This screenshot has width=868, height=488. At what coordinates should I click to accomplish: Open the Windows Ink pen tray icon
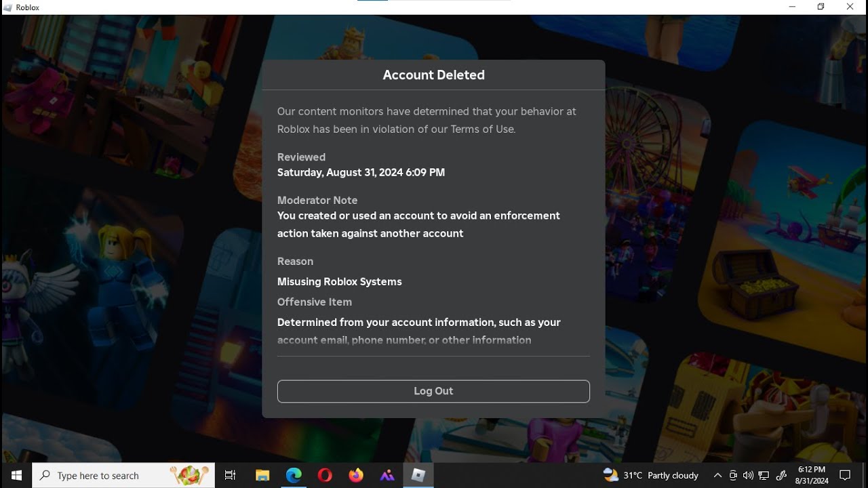(781, 475)
